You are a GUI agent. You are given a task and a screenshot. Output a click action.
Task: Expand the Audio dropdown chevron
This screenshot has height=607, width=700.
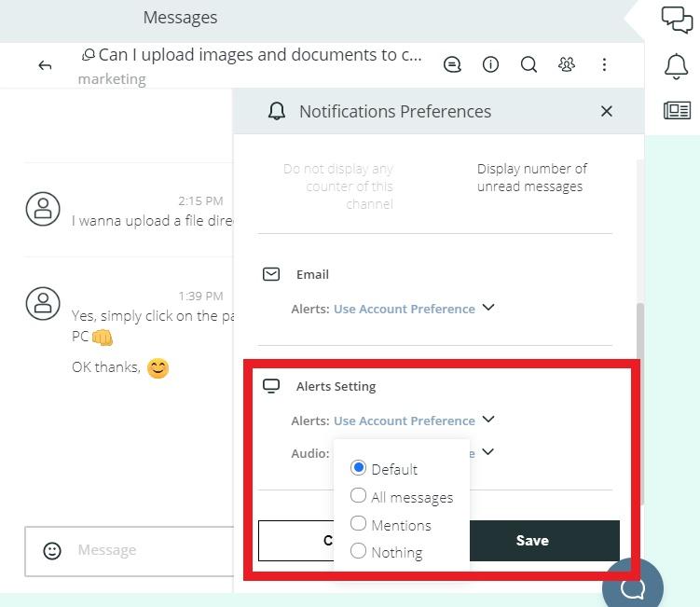point(487,452)
